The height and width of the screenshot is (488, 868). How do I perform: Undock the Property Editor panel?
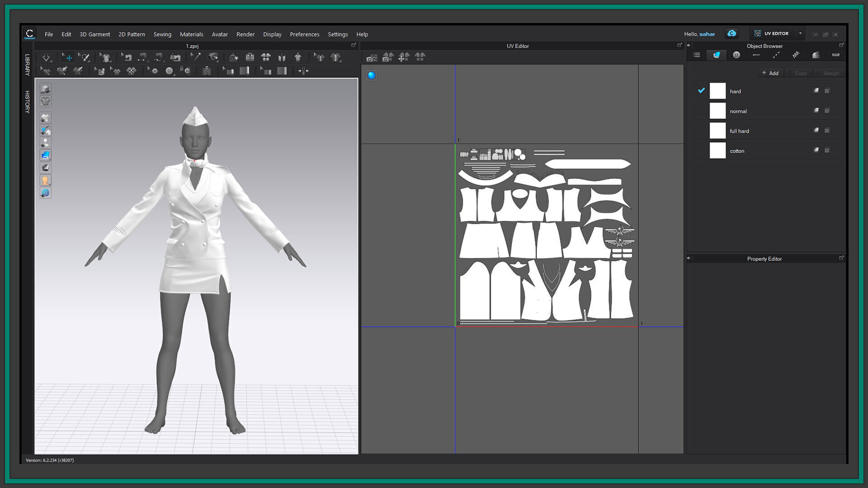click(x=841, y=258)
